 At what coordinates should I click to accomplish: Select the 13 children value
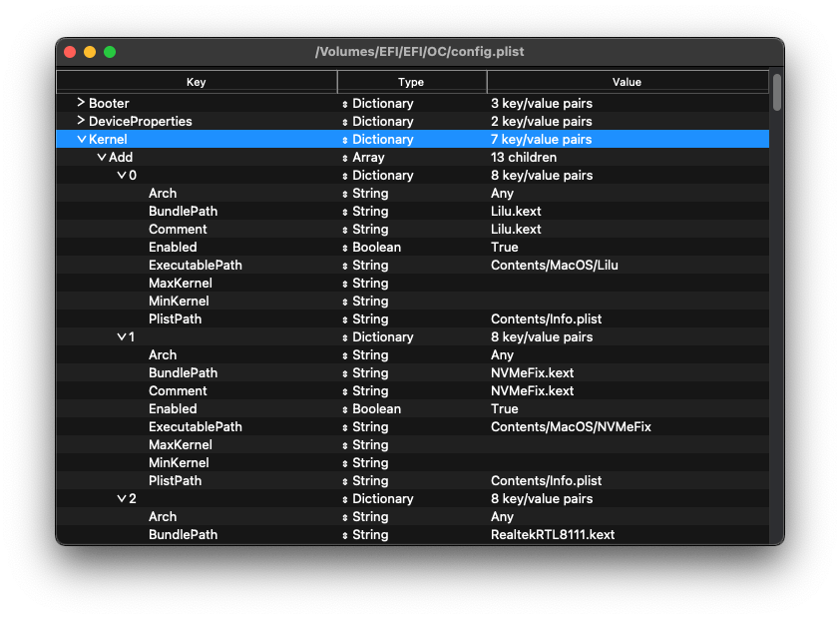point(524,158)
